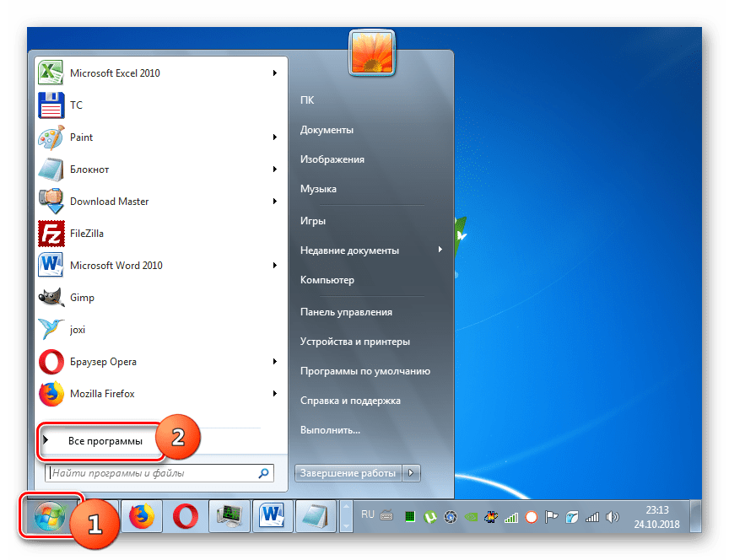Launch TC from the pinned programs list
Screen dimensions: 729x560
click(76, 105)
